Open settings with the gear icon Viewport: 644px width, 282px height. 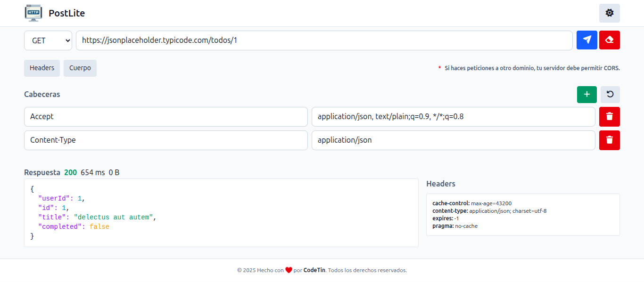[609, 13]
